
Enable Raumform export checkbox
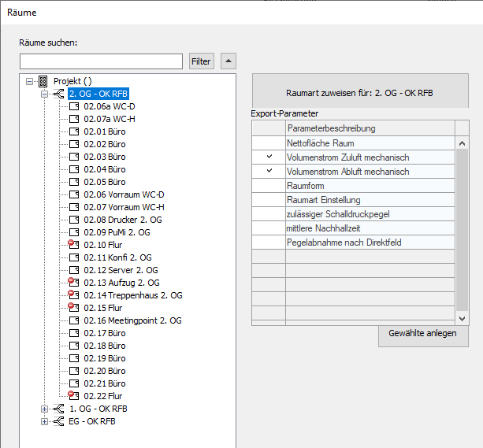click(x=269, y=186)
